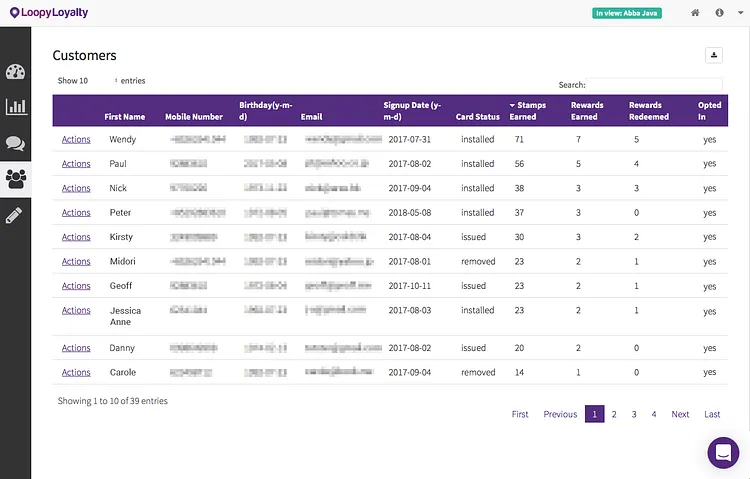
Task: Sort by Rewards Redeemed column header
Action: tap(649, 111)
